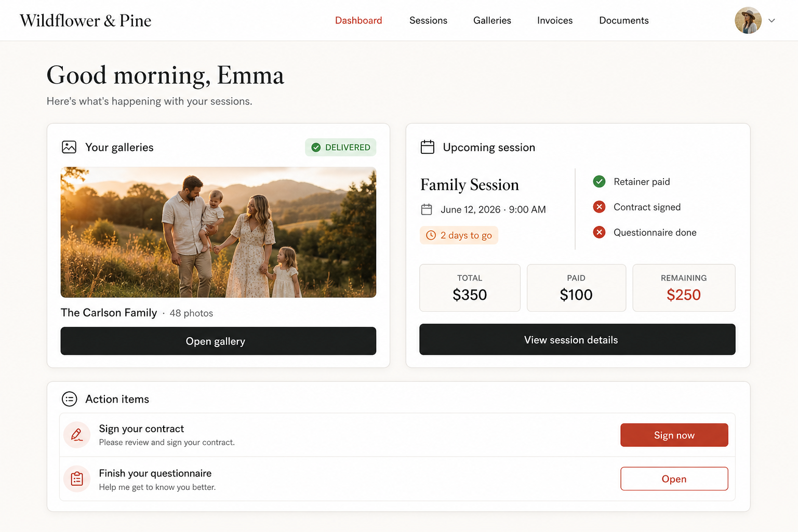Click the TOTAL $350 card

470,288
